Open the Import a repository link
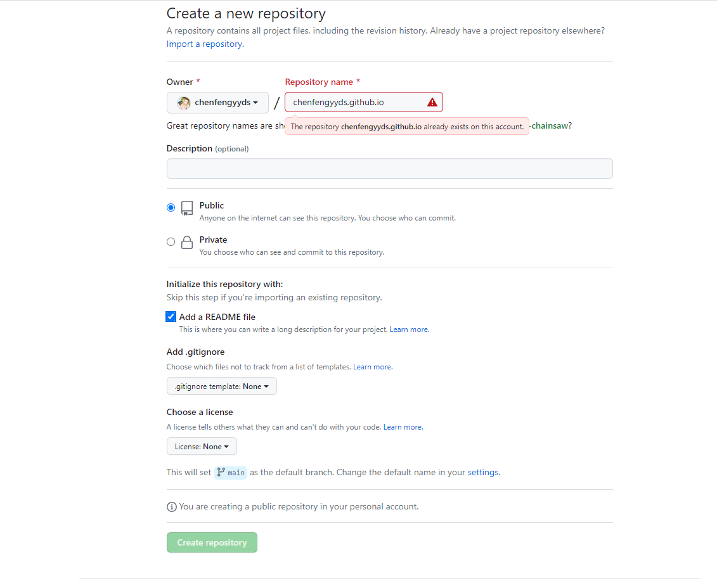The width and height of the screenshot is (717, 588). pos(204,44)
